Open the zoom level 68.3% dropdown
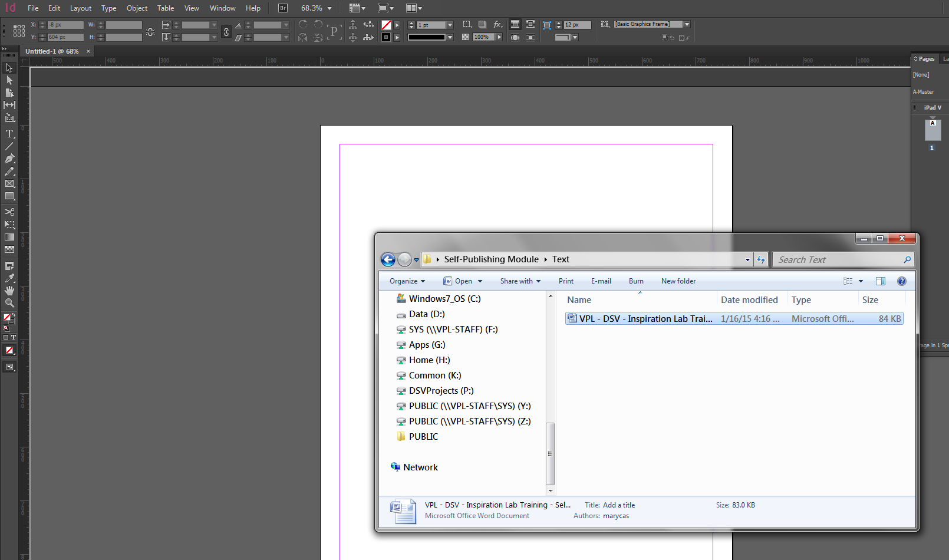This screenshot has width=949, height=560. tap(329, 8)
